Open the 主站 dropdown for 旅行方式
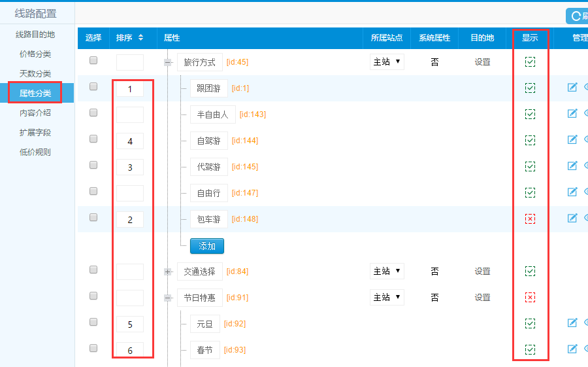 (x=387, y=62)
